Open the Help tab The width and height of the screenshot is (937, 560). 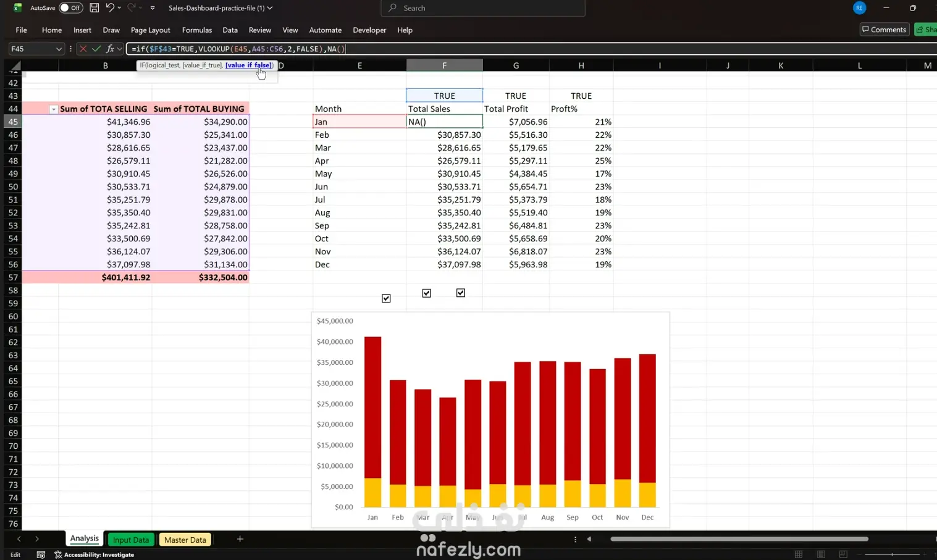tap(405, 30)
